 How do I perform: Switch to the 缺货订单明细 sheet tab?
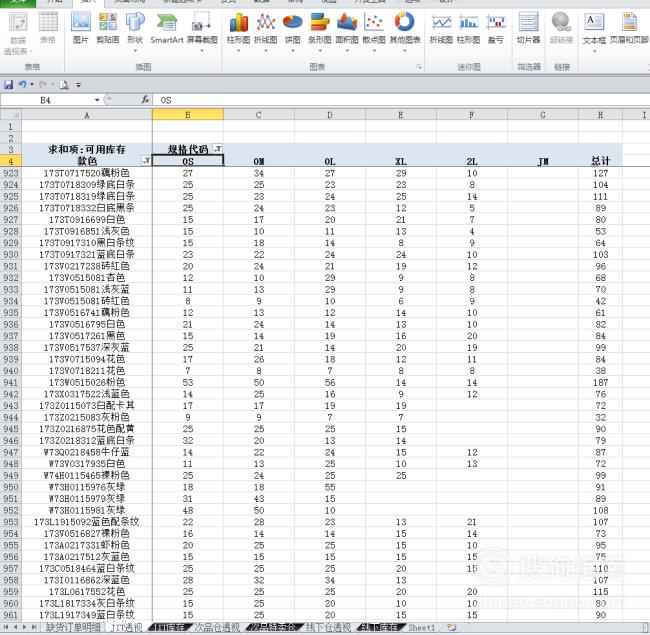tap(73, 628)
